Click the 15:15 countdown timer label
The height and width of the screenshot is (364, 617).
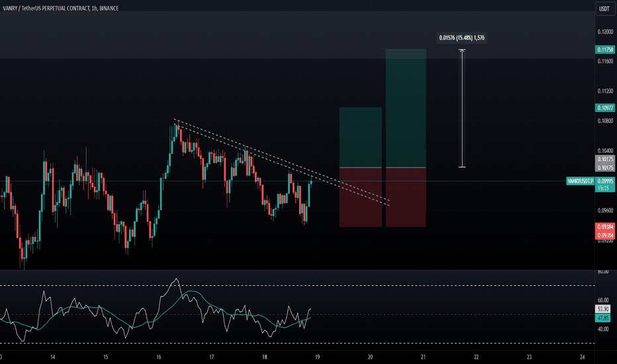pos(603,189)
